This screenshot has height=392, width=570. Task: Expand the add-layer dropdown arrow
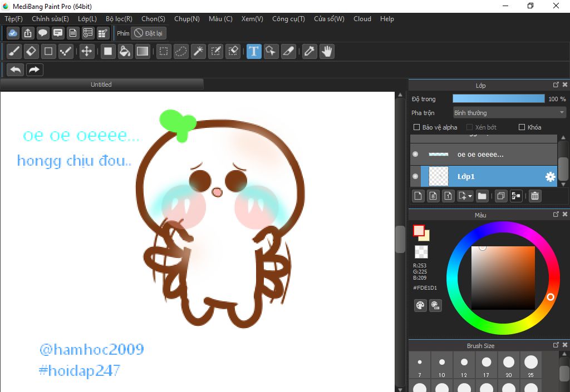coord(470,196)
